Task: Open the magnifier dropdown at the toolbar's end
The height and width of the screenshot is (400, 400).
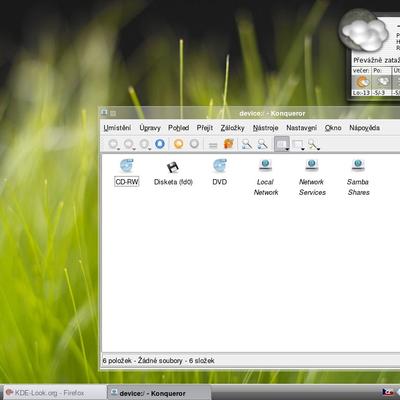Action: click(x=314, y=144)
